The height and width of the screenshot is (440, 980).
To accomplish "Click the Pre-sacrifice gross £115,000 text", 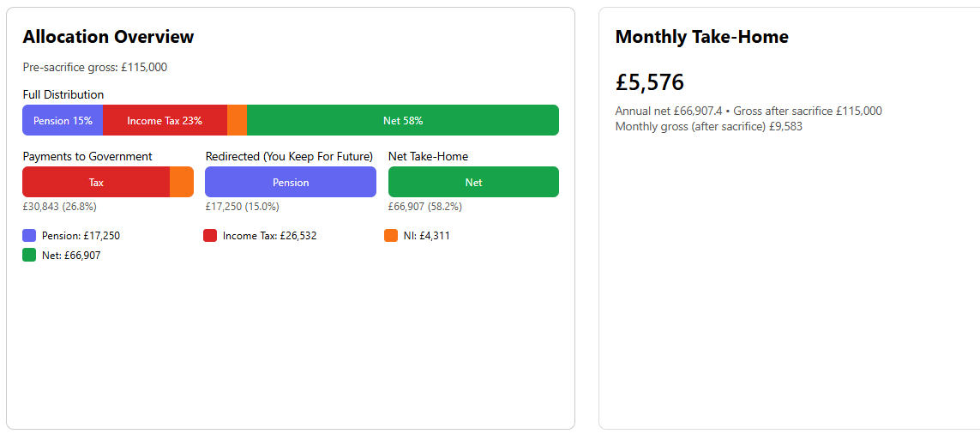I will [95, 68].
